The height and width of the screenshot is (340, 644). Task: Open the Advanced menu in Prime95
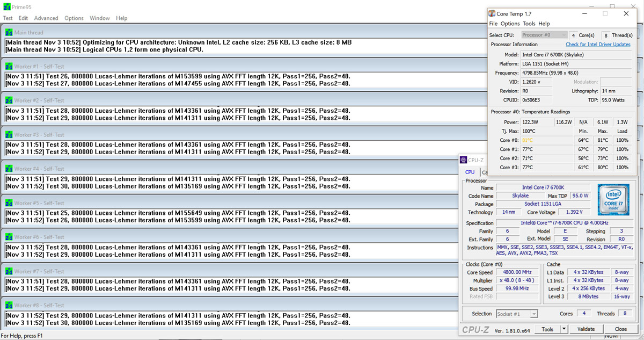[x=46, y=18]
